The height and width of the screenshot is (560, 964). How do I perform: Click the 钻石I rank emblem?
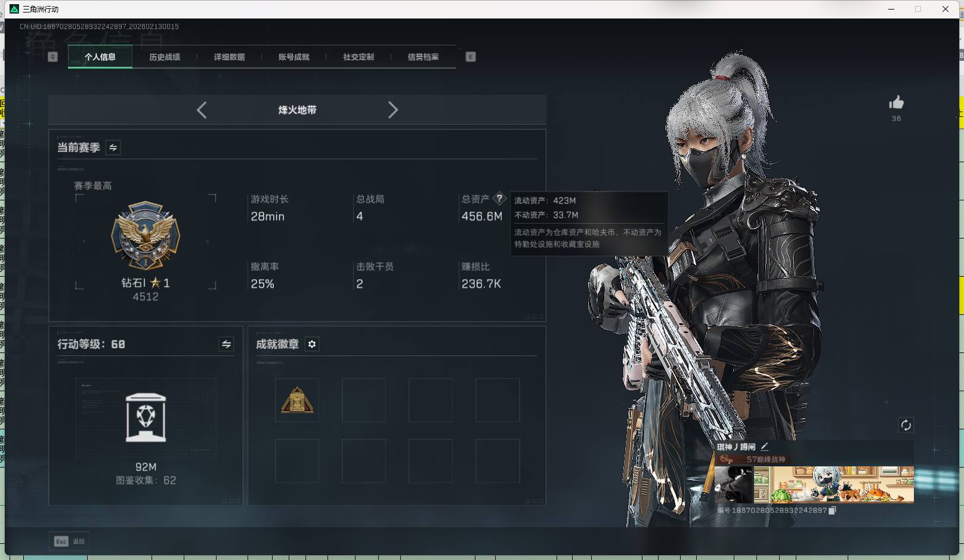tap(145, 237)
